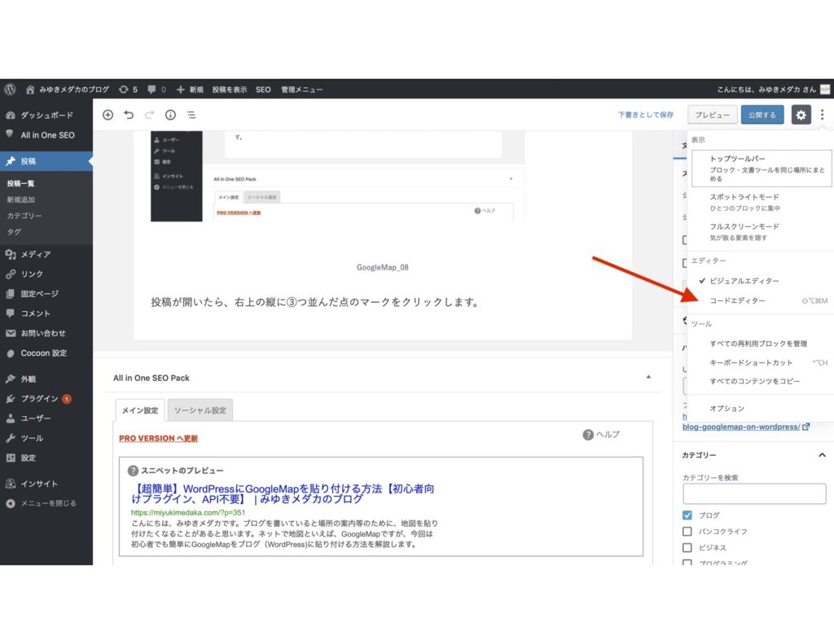Viewport: 834px width, 644px height.
Task: Open the SEO admin bar menu
Action: tap(263, 90)
